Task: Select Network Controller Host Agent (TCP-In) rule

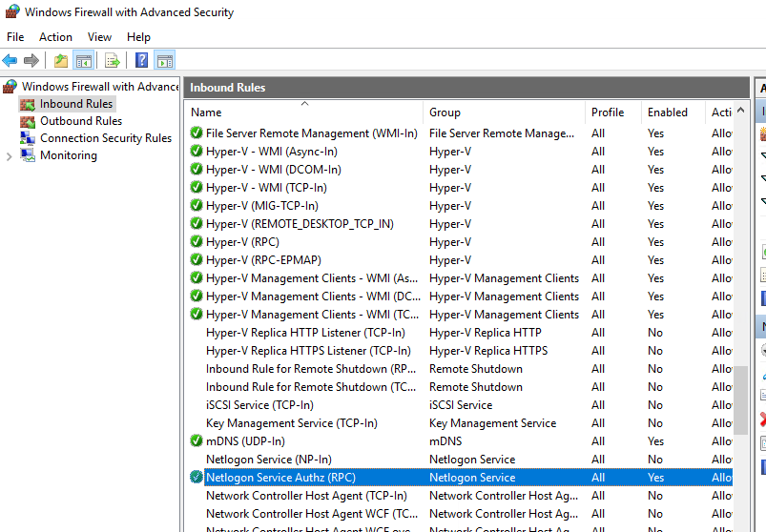Action: [306, 495]
